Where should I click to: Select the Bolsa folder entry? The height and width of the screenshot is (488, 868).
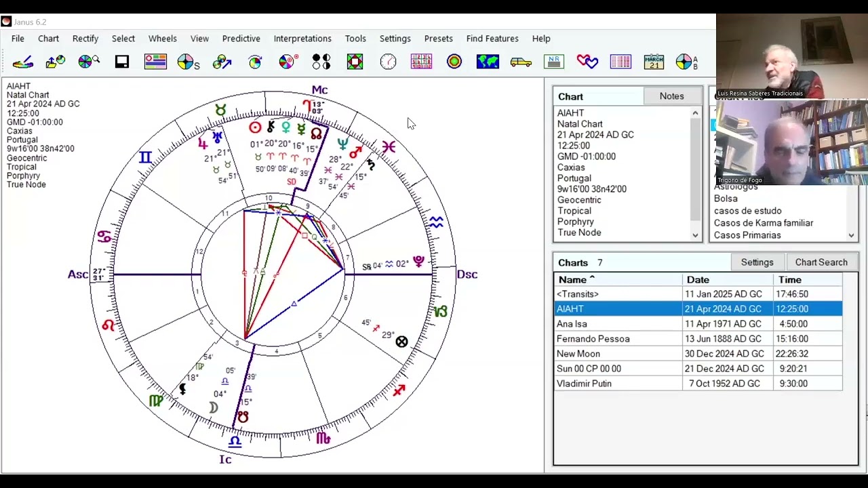click(726, 199)
